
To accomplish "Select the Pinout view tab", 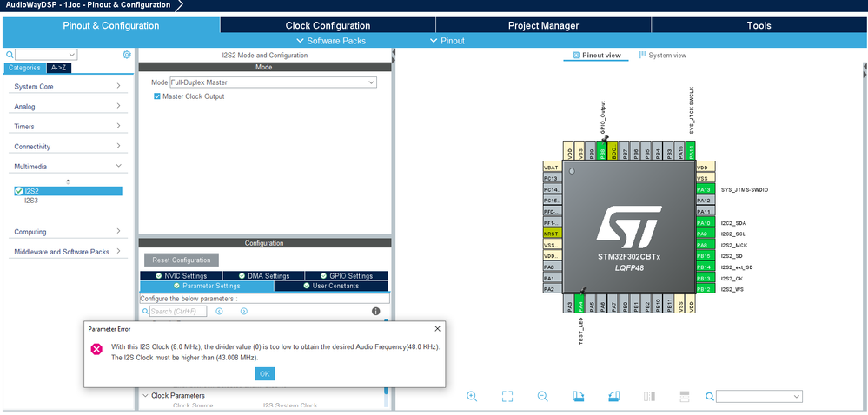I will [x=596, y=56].
